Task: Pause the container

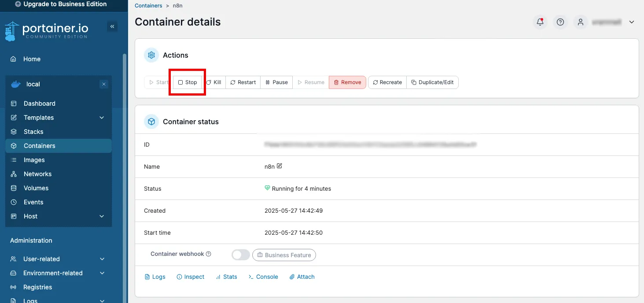Action: point(276,82)
